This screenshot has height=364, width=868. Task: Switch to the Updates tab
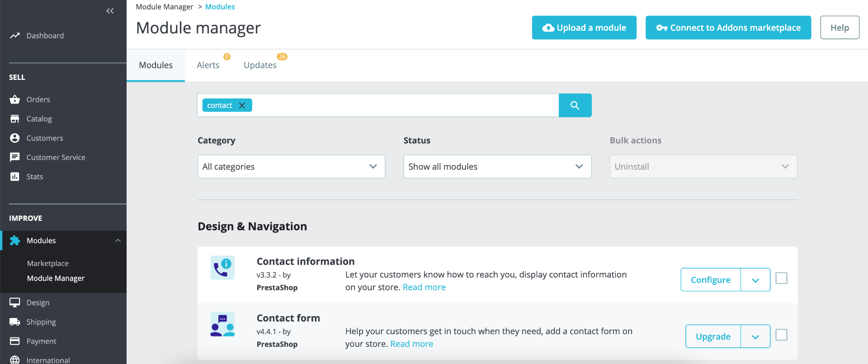pos(260,65)
